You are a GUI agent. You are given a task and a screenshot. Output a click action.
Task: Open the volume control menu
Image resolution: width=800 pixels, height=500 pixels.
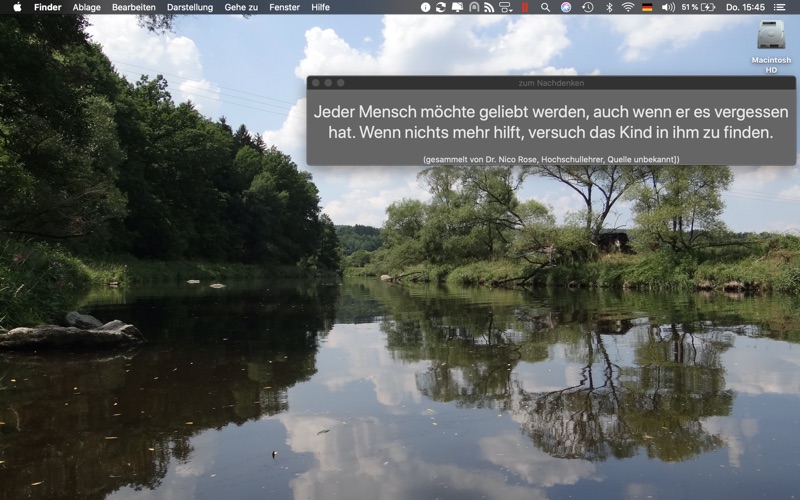coord(668,7)
